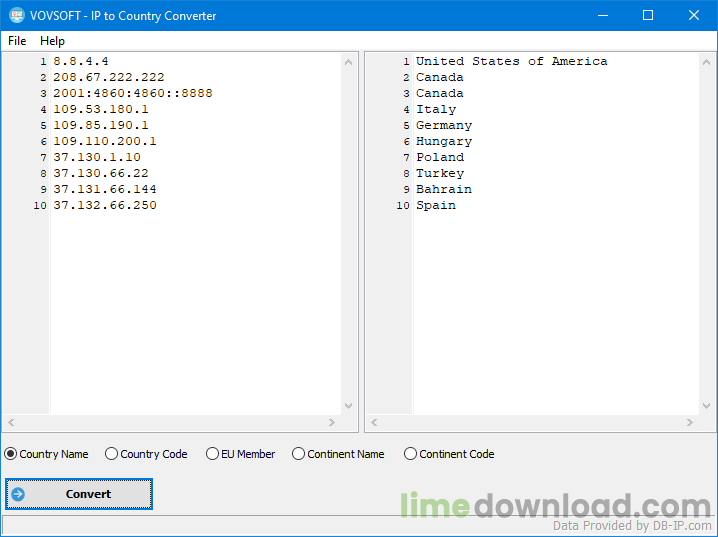Choose the EU Member radio option
The image size is (718, 537).
pos(240,454)
